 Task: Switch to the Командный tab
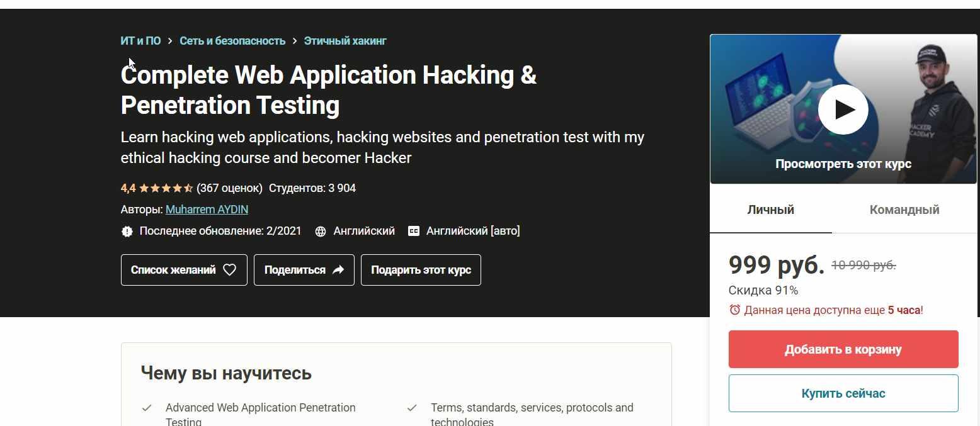[x=904, y=210]
